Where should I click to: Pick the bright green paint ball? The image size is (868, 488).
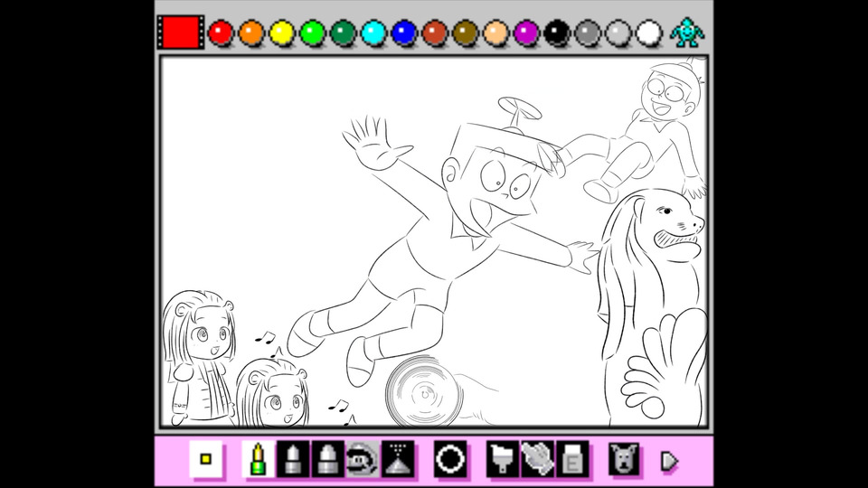point(312,33)
